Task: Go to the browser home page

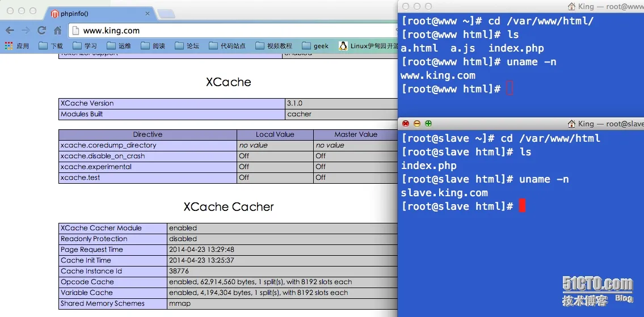Action: 57,31
